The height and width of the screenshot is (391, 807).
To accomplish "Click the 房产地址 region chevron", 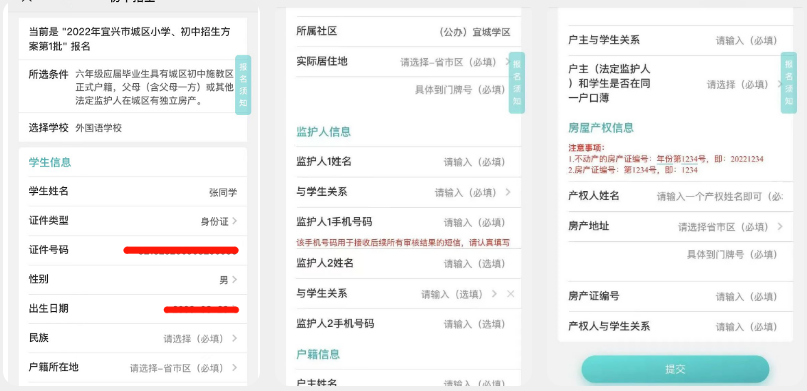I will click(x=780, y=226).
